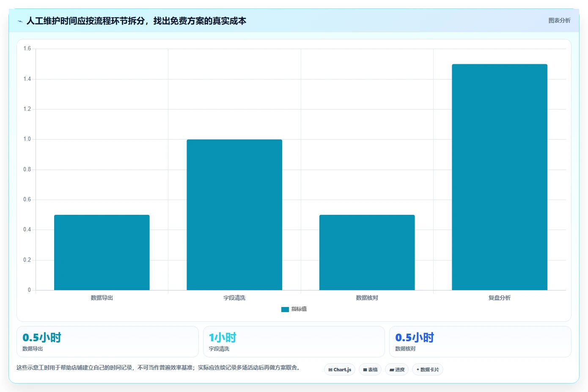This screenshot has height=392, width=588.
Task: Click the icon inside the Chart.js chip
Action: (x=330, y=370)
